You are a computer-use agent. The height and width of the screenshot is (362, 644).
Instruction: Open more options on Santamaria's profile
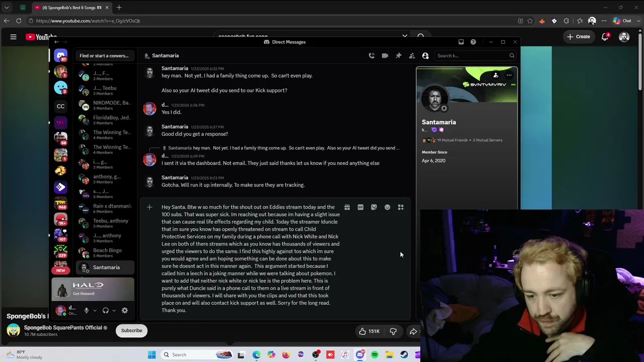[x=509, y=75]
